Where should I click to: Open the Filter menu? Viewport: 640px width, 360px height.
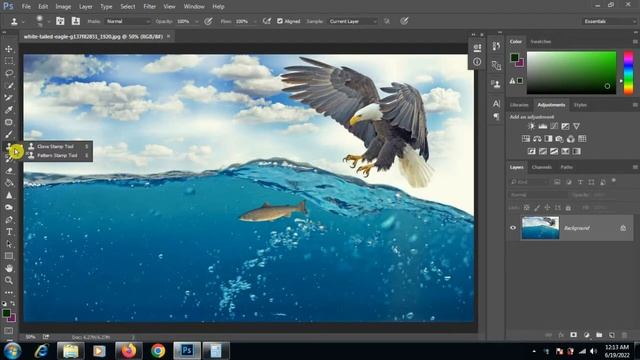[x=149, y=7]
